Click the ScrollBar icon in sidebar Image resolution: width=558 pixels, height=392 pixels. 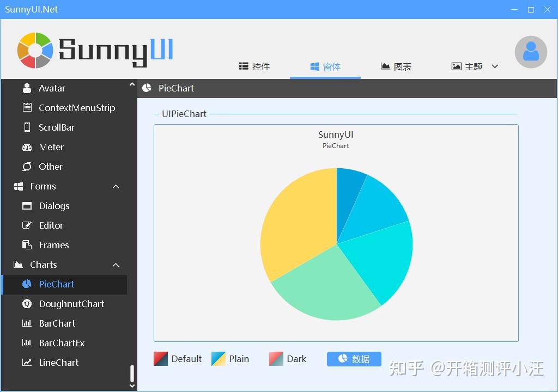pos(27,127)
